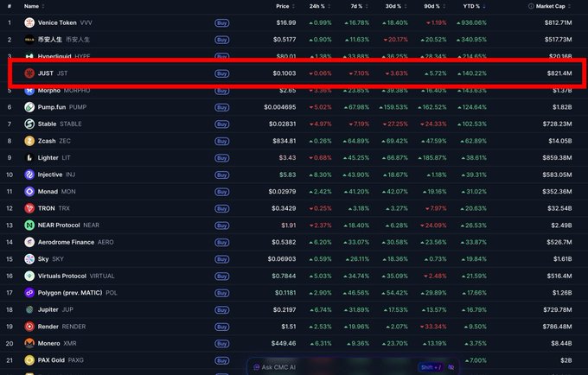Select the Sky coin logo
The width and height of the screenshot is (588, 375).
[x=29, y=259]
